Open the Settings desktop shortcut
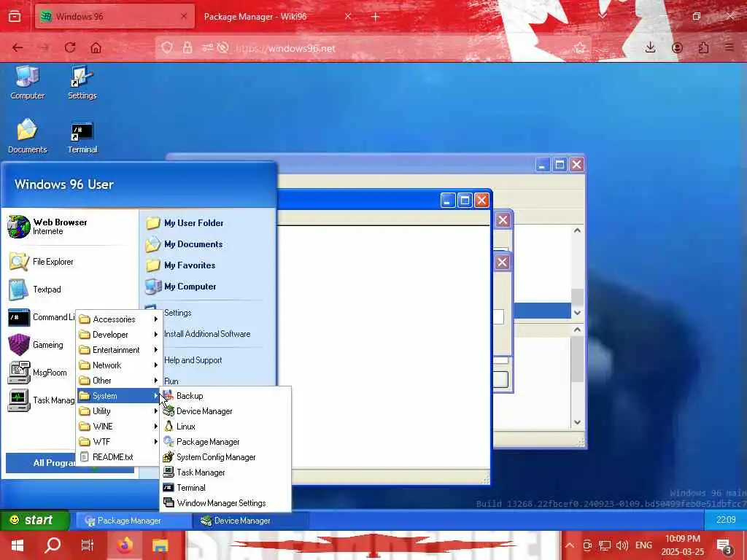This screenshot has width=747, height=560. pos(82,82)
